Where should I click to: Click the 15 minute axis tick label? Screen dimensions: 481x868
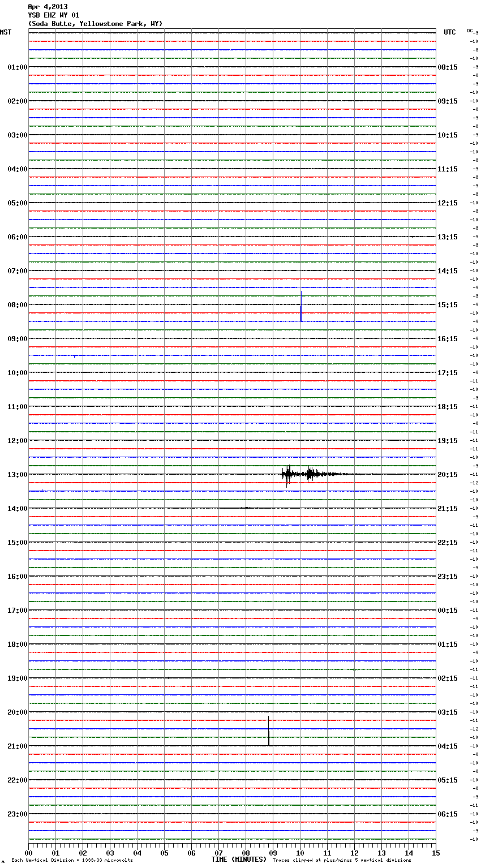coord(436,853)
